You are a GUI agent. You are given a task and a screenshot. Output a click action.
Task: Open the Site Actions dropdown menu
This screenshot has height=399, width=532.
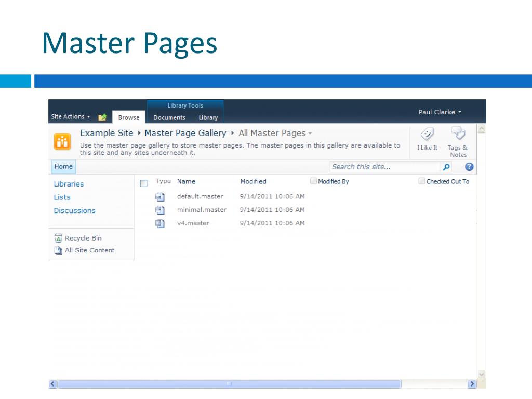click(x=71, y=116)
